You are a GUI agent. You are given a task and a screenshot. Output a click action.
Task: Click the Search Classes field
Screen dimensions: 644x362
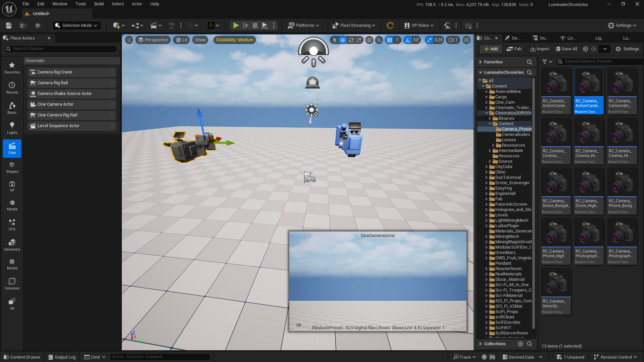click(x=61, y=49)
